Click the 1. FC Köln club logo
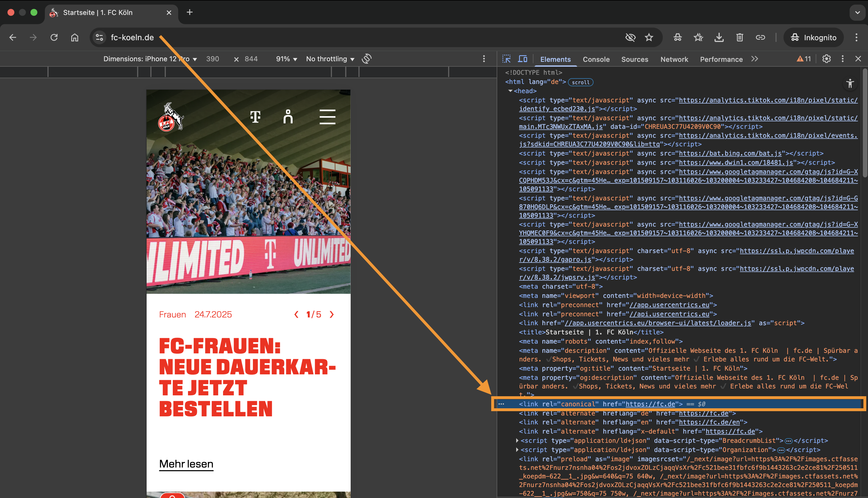 pyautogui.click(x=171, y=117)
